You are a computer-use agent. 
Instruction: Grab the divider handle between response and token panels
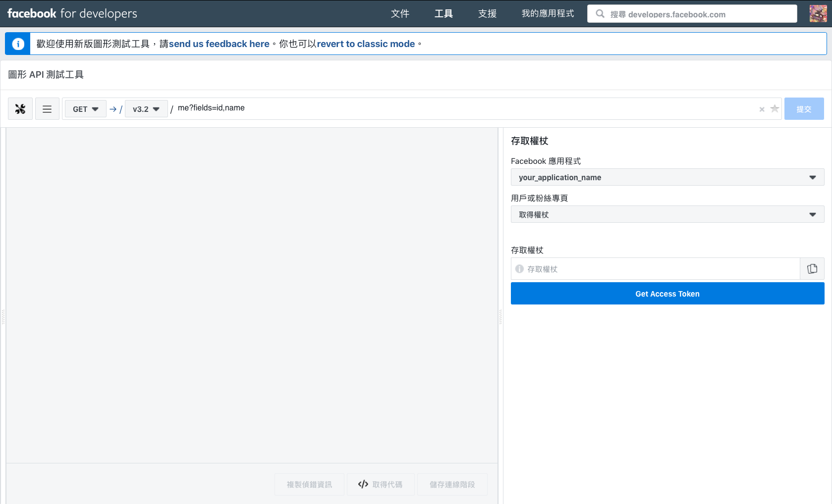pos(500,316)
